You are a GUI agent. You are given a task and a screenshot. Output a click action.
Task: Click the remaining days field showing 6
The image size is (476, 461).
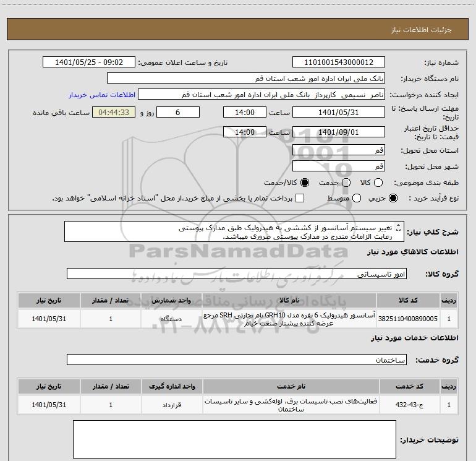pos(178,112)
